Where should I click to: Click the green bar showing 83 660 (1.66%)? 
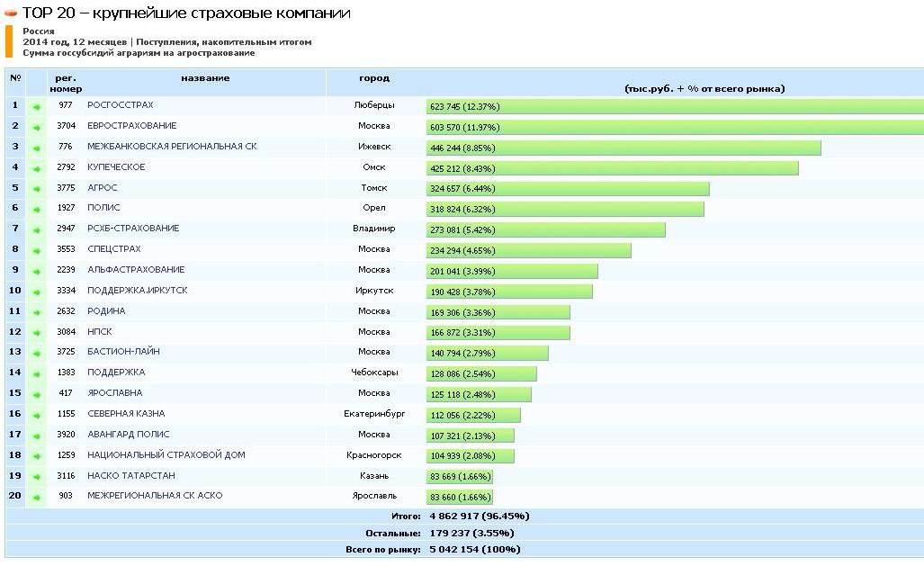tap(459, 497)
